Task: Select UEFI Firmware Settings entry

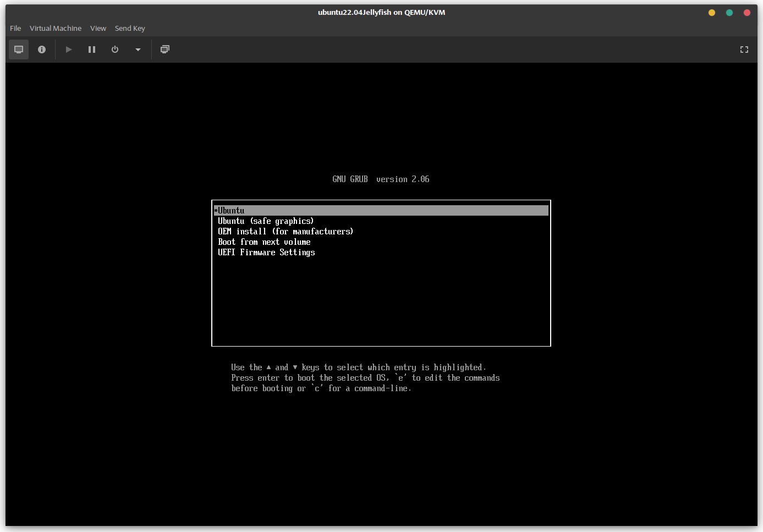Action: [266, 253]
